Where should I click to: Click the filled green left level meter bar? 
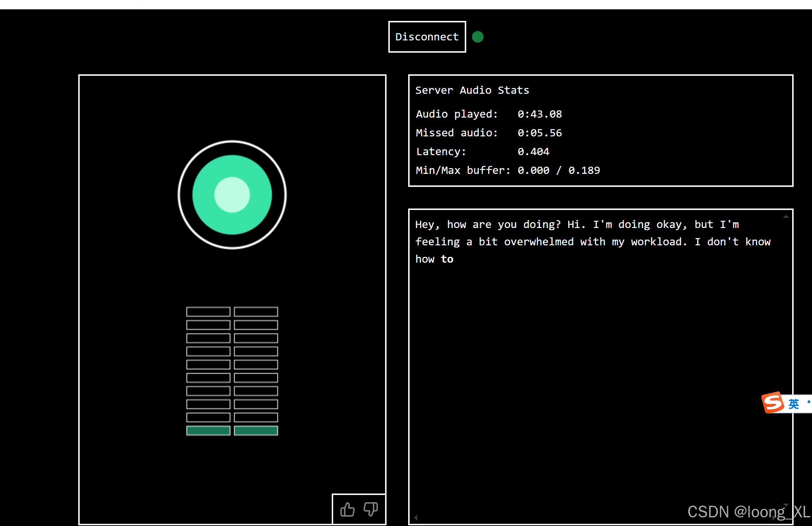coord(208,430)
